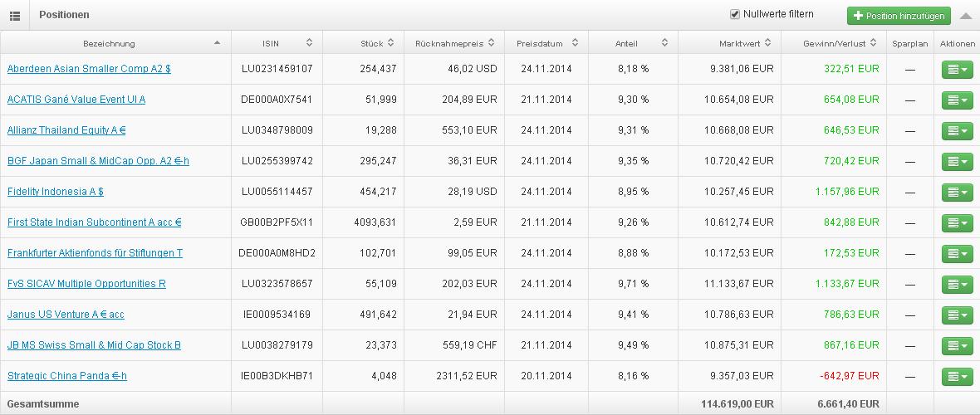This screenshot has height=415, width=980.
Task: Click the Position hinzufügen button
Action: tap(899, 16)
